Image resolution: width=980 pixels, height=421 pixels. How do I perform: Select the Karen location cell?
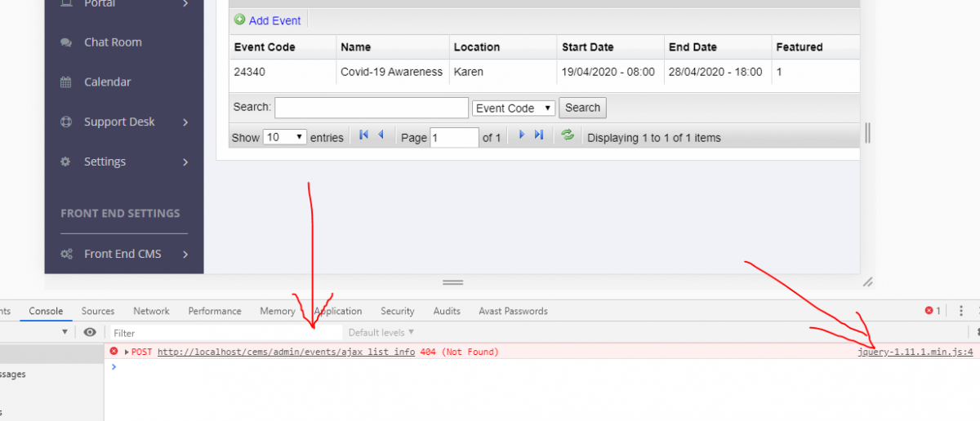503,72
